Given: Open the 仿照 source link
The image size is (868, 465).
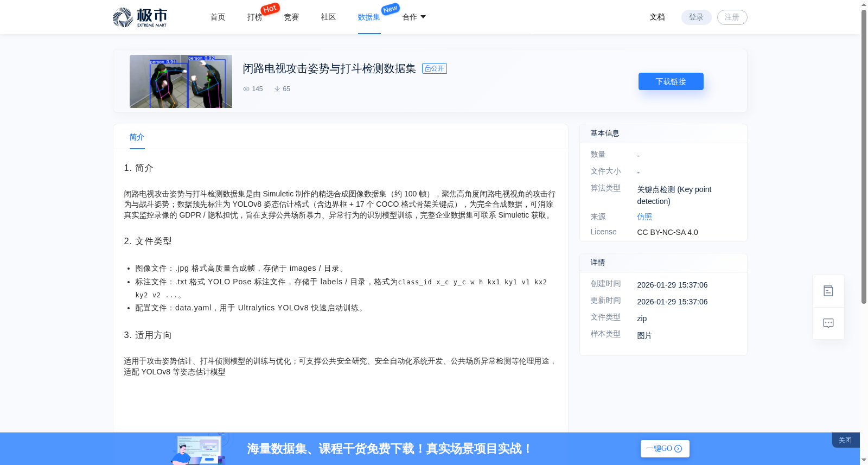Looking at the screenshot, I should point(644,216).
